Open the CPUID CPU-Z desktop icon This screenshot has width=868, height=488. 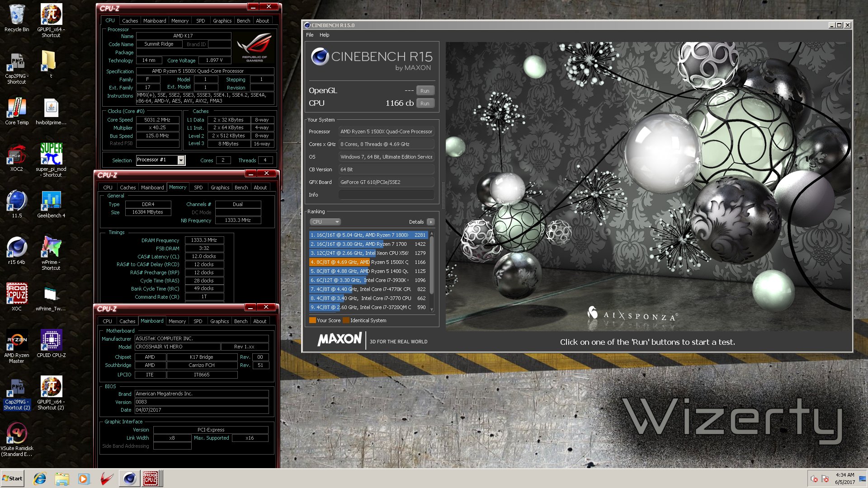tap(51, 344)
